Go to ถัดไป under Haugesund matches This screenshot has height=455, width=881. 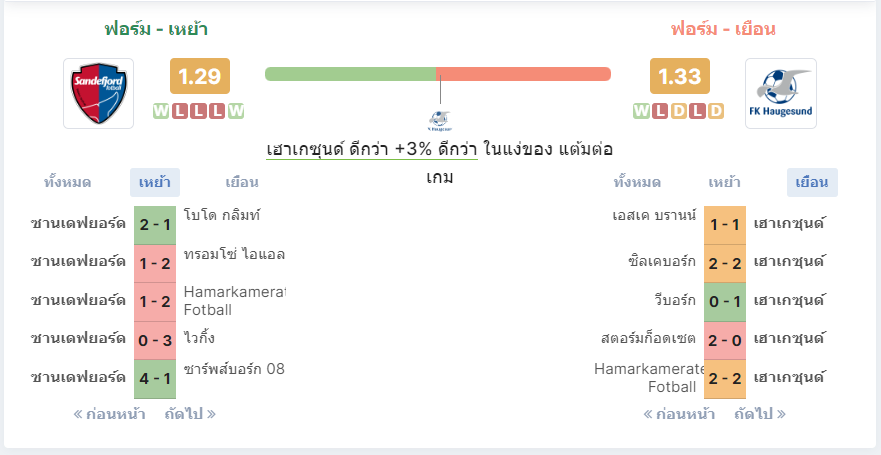pyautogui.click(x=760, y=415)
